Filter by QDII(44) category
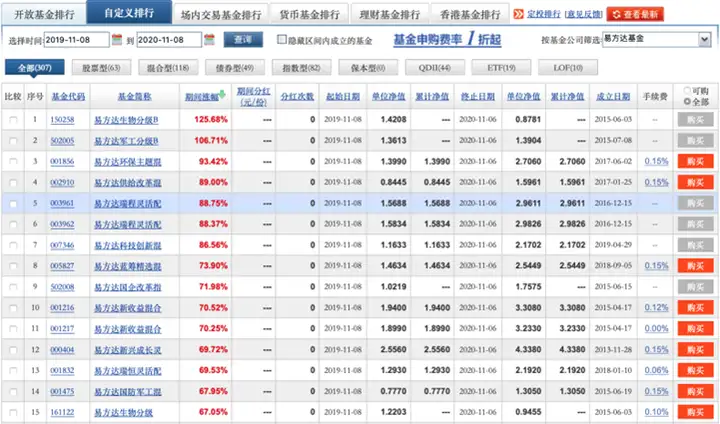This screenshot has height=424, width=720. click(x=434, y=68)
